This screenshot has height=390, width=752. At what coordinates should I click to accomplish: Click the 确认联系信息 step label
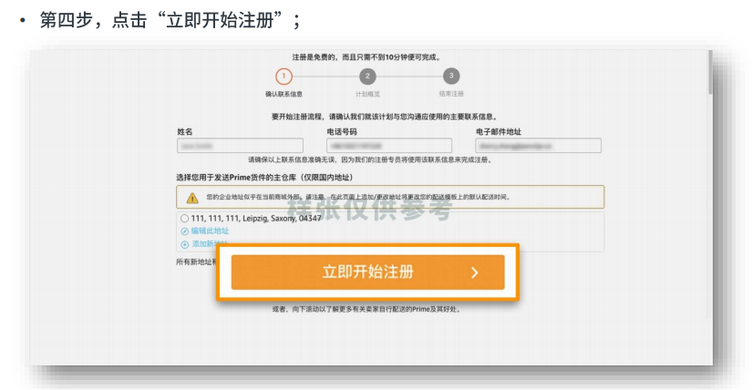coord(284,94)
